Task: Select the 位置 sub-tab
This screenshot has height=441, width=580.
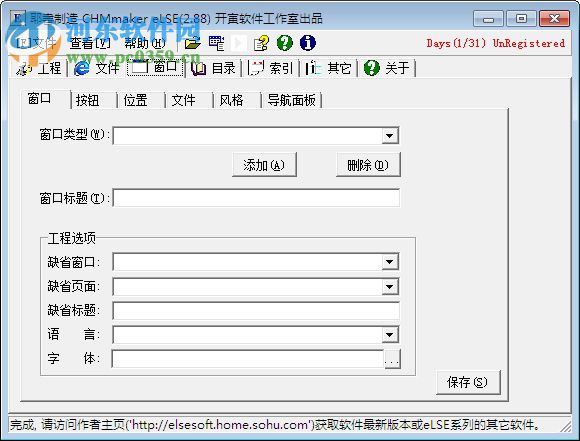Action: click(141, 100)
